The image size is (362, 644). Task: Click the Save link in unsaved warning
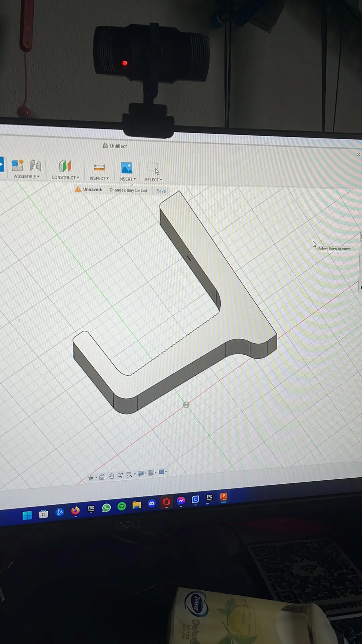[161, 191]
